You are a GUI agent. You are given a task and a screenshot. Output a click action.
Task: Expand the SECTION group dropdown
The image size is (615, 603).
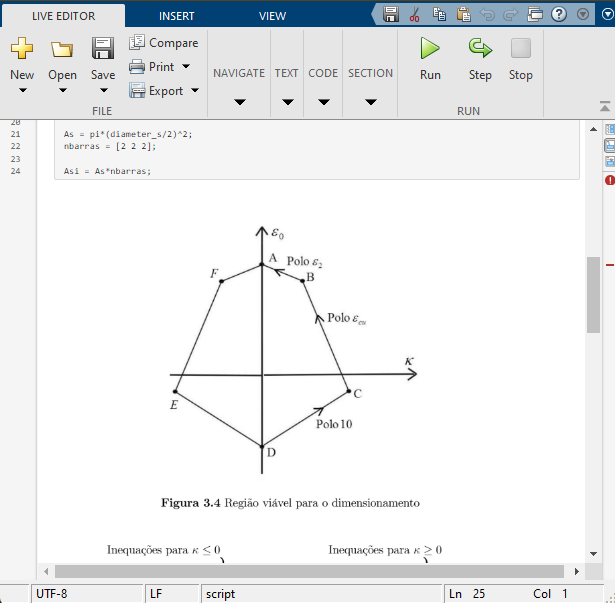click(371, 102)
